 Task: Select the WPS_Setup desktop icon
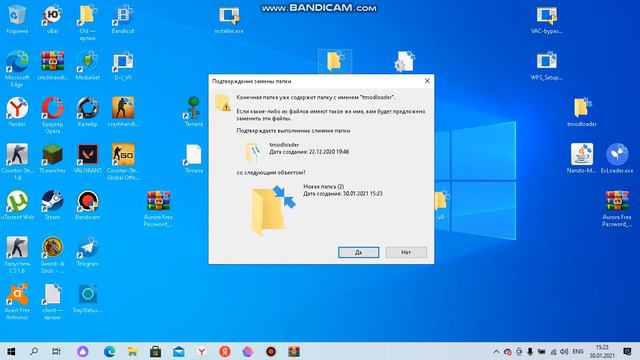547,65
